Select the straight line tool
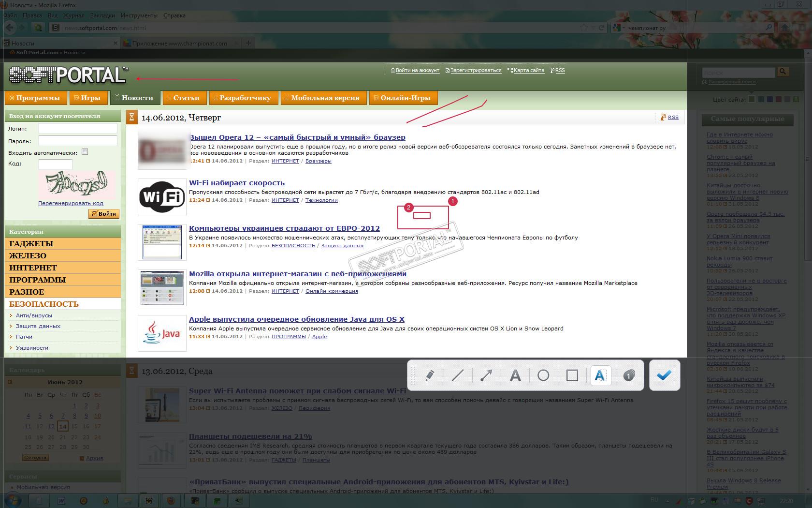Viewport: 812px width, 508px height. click(457, 375)
